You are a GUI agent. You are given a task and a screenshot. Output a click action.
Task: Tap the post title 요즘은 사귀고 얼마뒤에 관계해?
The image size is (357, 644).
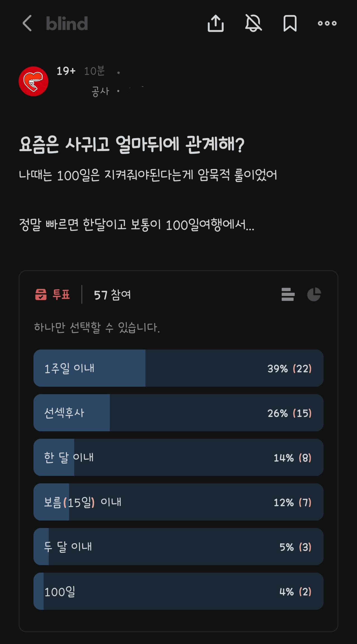click(x=132, y=144)
